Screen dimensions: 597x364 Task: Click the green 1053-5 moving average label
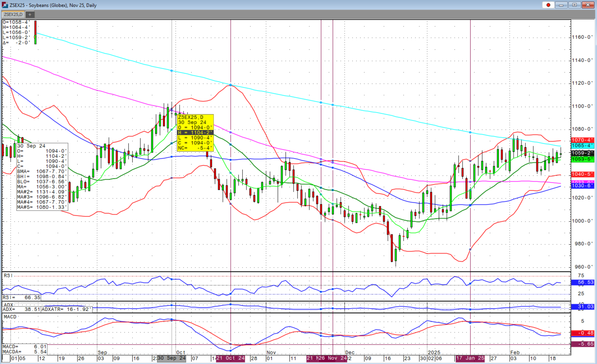coord(582,159)
